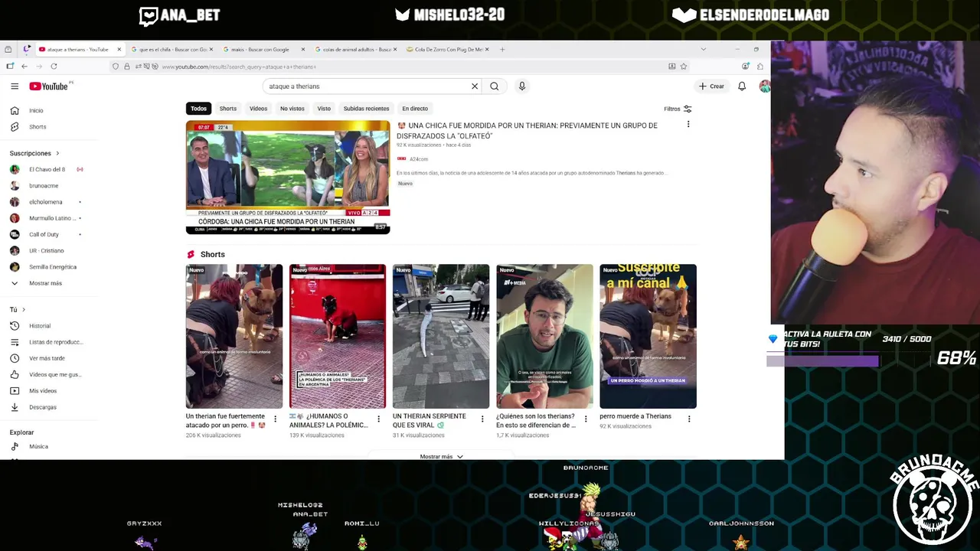This screenshot has width=980, height=551.
Task: Play the Córdoba therian news video thumbnail
Action: (x=288, y=178)
